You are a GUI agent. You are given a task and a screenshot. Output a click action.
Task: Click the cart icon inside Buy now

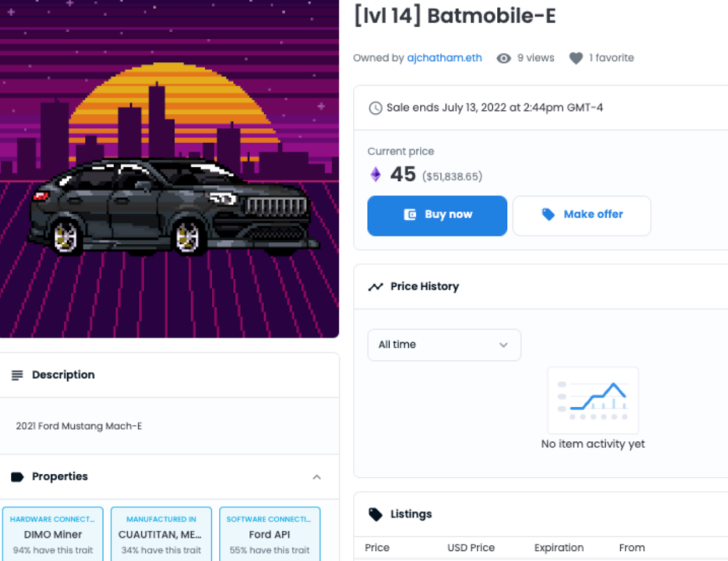click(409, 214)
